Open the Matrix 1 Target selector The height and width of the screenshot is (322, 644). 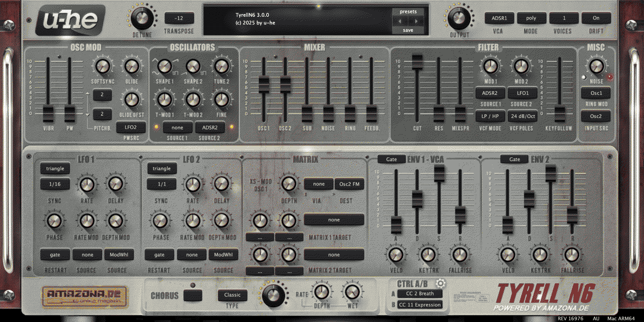coord(334,220)
